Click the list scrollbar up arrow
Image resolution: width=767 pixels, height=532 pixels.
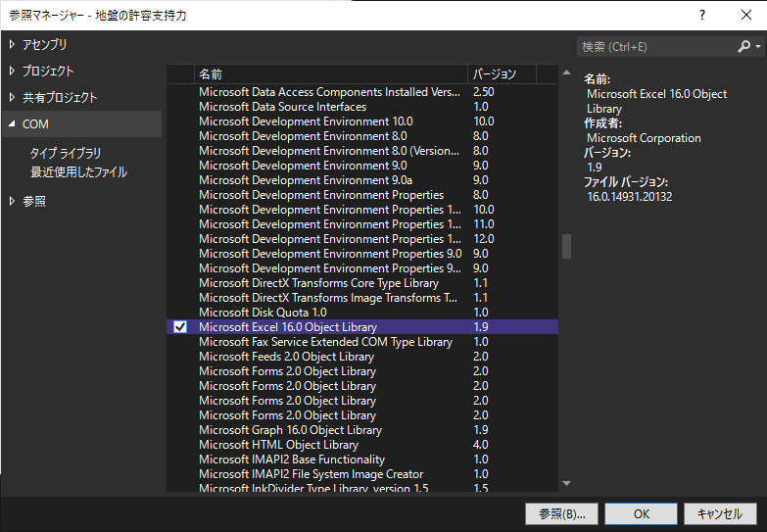pyautogui.click(x=567, y=73)
